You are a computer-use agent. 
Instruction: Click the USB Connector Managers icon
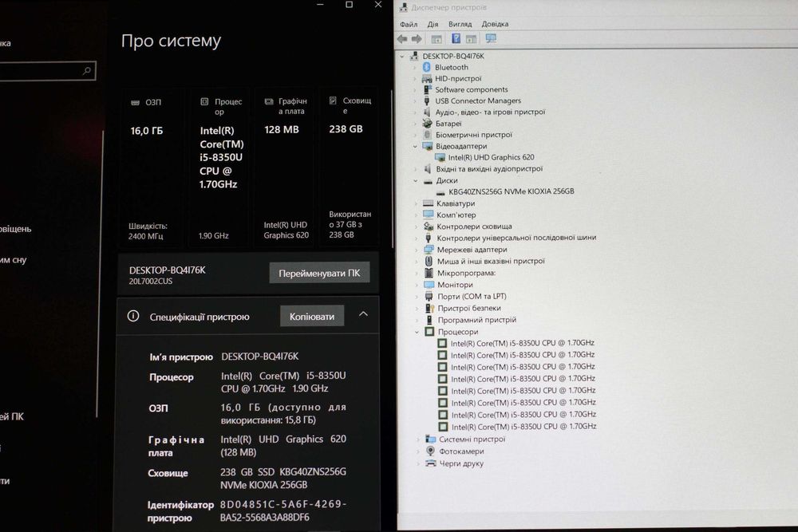[426, 100]
